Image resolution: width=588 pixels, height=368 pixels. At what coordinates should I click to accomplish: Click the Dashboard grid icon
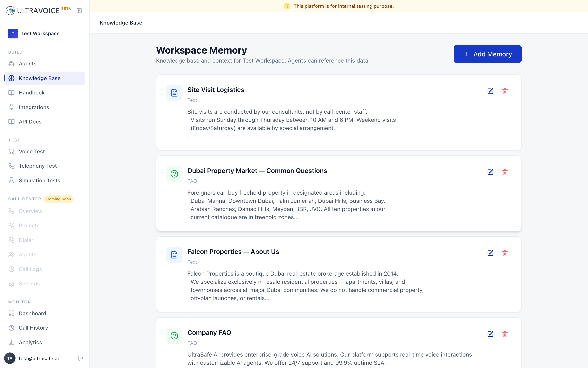pos(11,313)
